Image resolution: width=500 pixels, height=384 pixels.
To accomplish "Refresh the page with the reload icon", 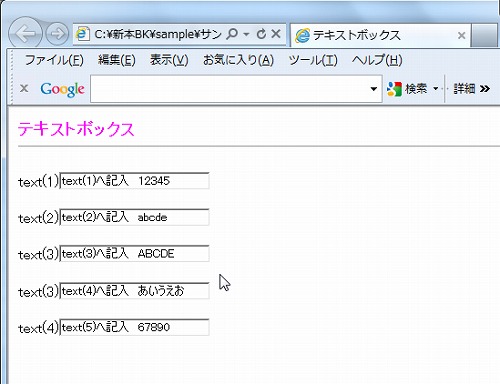I will (x=261, y=34).
